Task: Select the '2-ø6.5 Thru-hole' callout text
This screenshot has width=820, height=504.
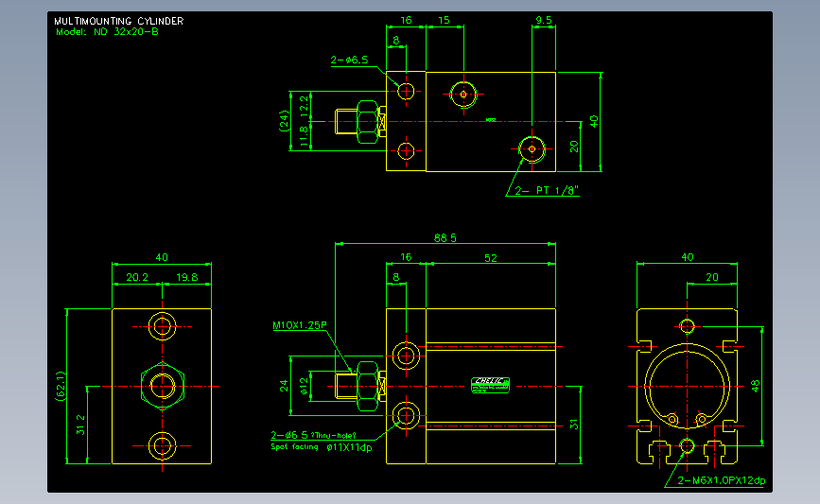Action: point(313,435)
